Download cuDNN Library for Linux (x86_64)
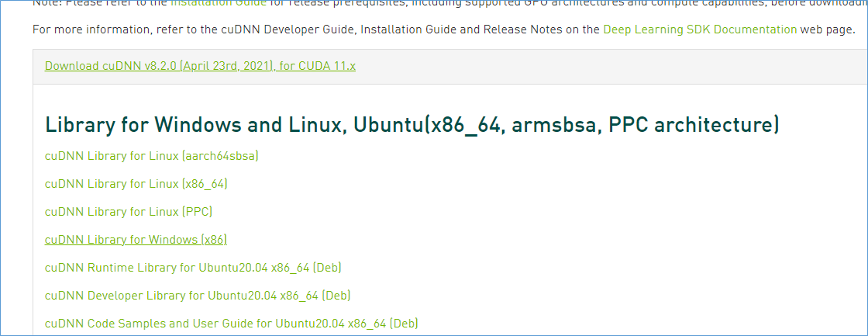The image size is (868, 336). (x=136, y=184)
